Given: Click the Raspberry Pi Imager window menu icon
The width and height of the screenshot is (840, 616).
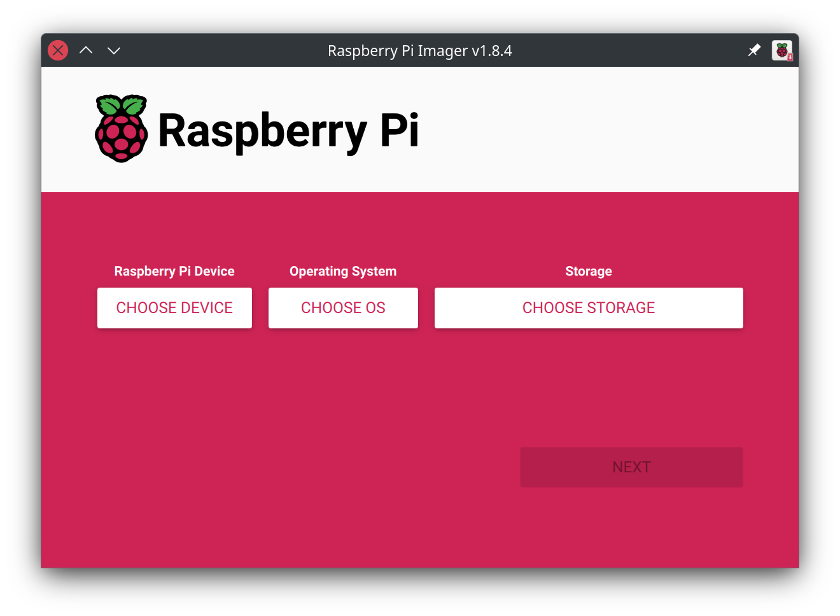Looking at the screenshot, I should click(782, 50).
